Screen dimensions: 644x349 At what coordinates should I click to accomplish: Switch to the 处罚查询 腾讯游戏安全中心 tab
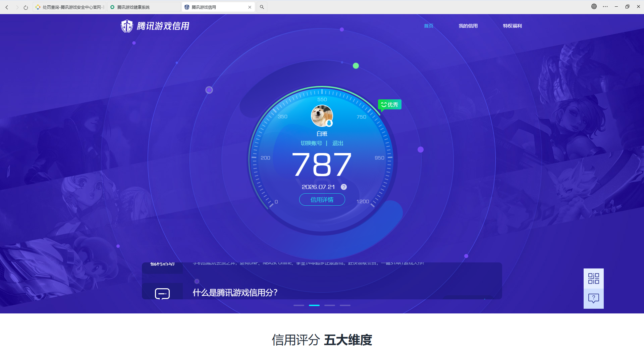pos(69,7)
